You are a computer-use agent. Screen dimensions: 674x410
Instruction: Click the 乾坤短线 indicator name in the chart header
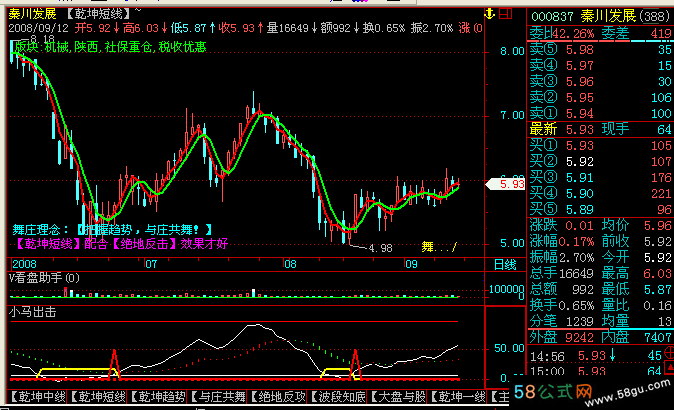click(97, 13)
